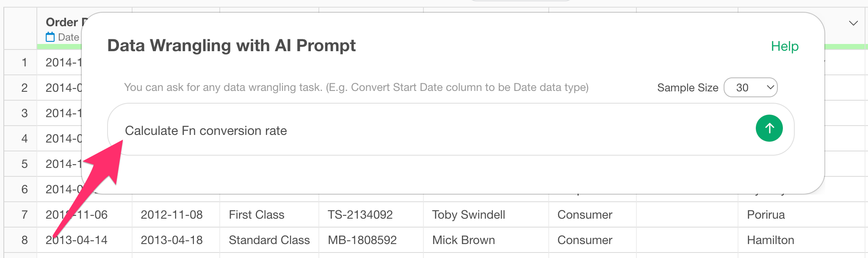Screen dimensions: 868x258
Task: Click the cell containing Toby Swindell
Action: pyautogui.click(x=486, y=215)
